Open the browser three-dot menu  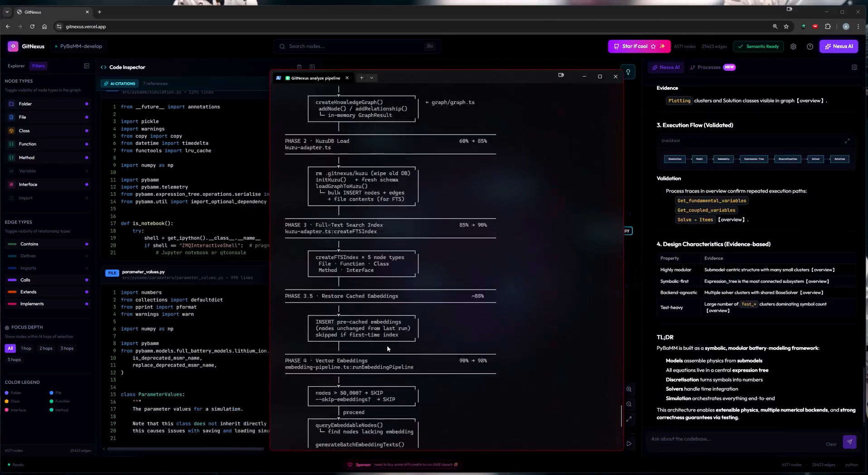(x=858, y=27)
